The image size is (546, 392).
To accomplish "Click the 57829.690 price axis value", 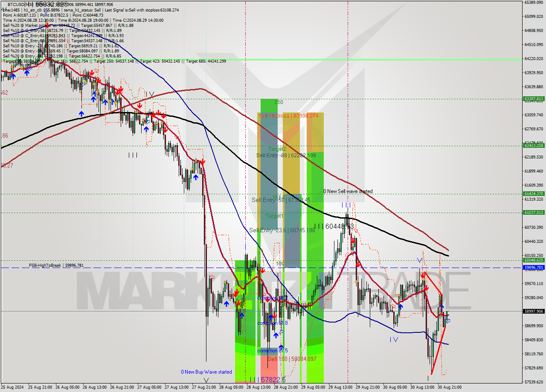I will point(534,368).
